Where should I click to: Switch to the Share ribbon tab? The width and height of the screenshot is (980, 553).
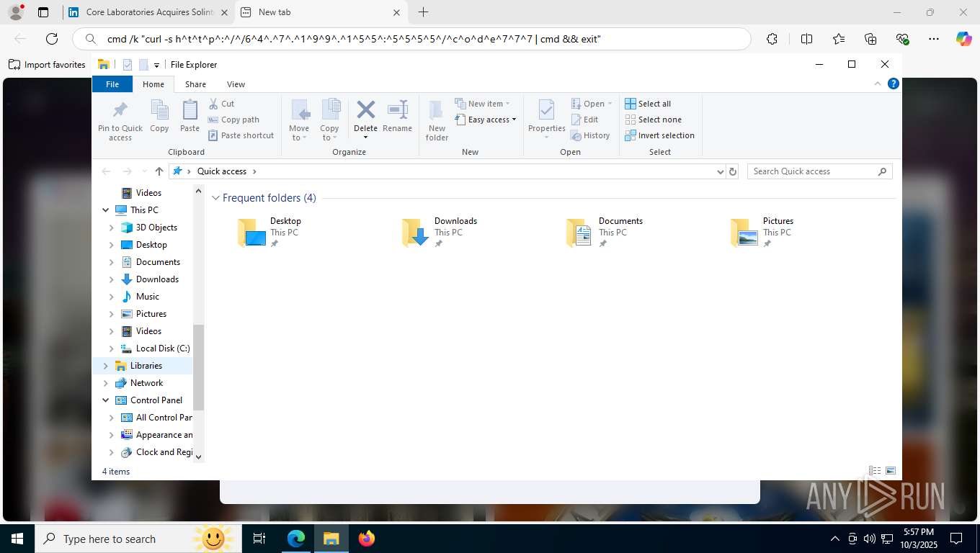point(195,84)
